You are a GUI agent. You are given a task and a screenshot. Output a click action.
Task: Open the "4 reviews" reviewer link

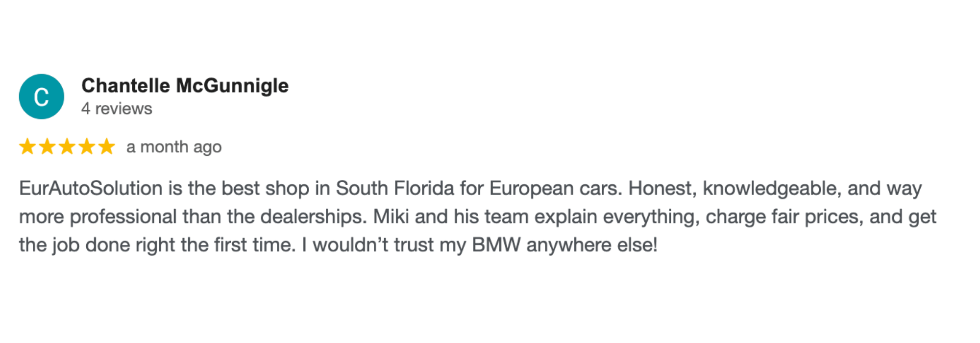117,109
